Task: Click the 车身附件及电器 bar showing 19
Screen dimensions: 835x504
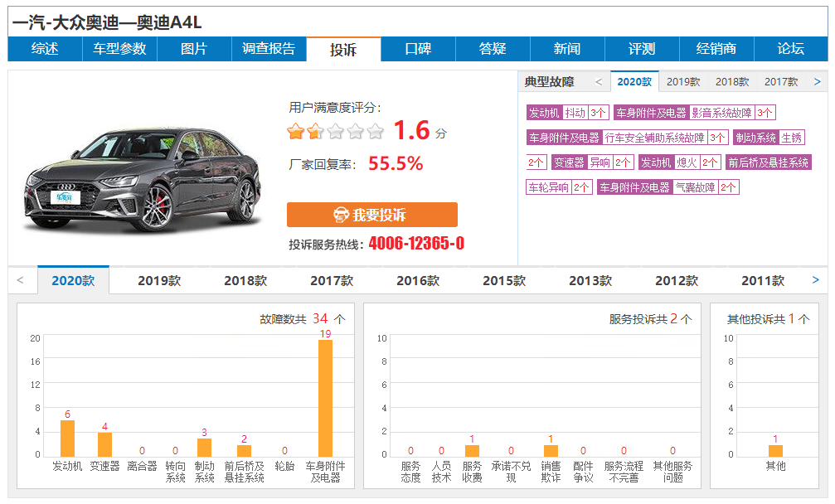Action: [325, 398]
